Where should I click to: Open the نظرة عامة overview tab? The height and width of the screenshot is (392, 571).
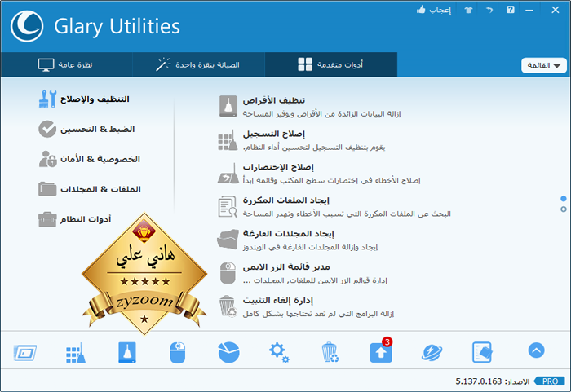coord(66,64)
